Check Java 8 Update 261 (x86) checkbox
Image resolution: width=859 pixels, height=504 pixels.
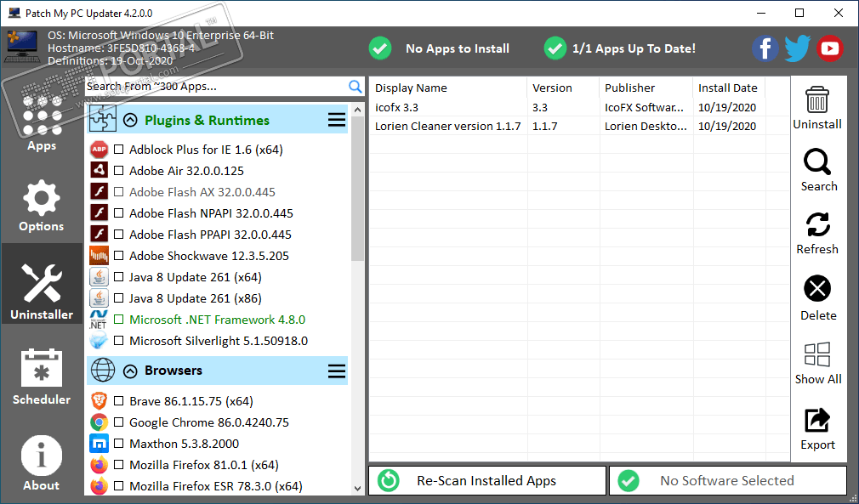118,298
